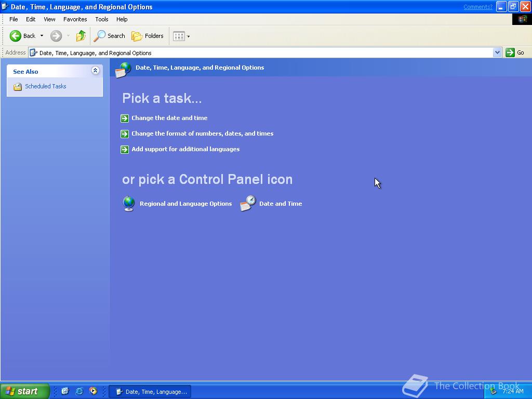The height and width of the screenshot is (399, 532).
Task: Click the first Quick Launch icon
Action: pyautogui.click(x=65, y=391)
